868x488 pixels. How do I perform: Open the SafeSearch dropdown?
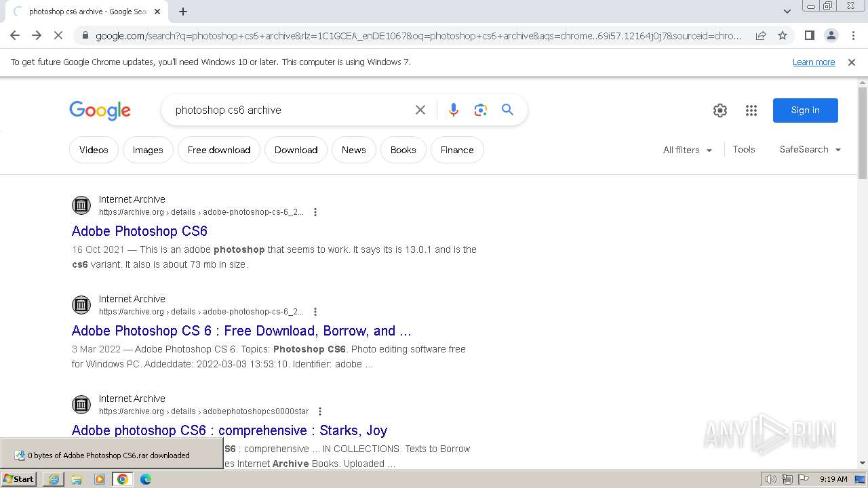point(810,150)
